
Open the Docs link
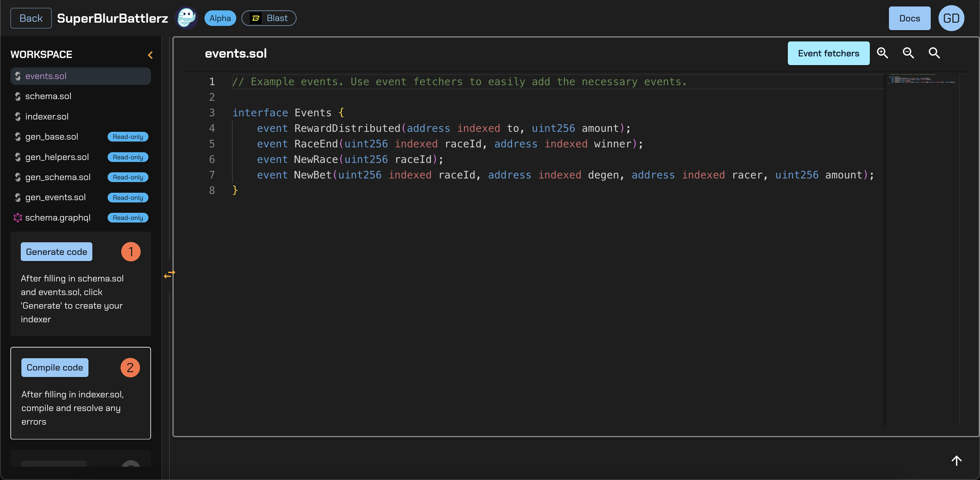point(909,18)
